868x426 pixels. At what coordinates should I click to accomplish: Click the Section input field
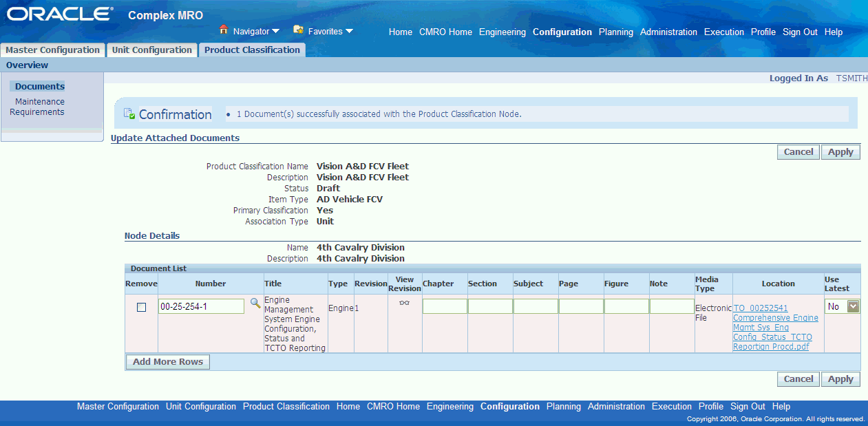(490, 306)
